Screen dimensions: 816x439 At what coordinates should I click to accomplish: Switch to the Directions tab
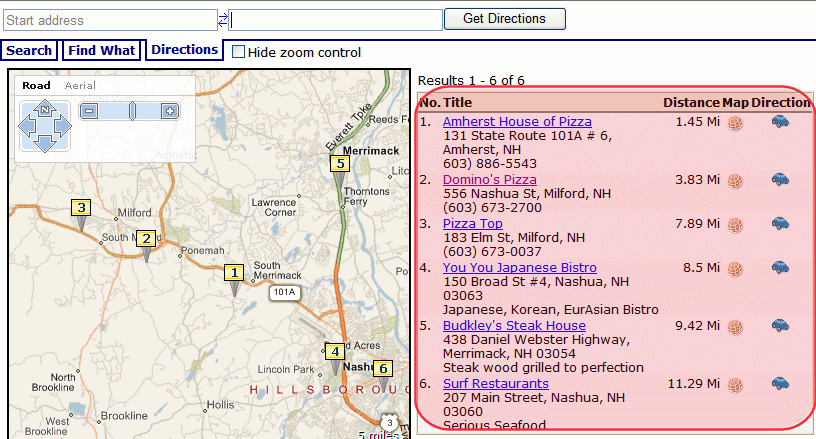click(185, 49)
